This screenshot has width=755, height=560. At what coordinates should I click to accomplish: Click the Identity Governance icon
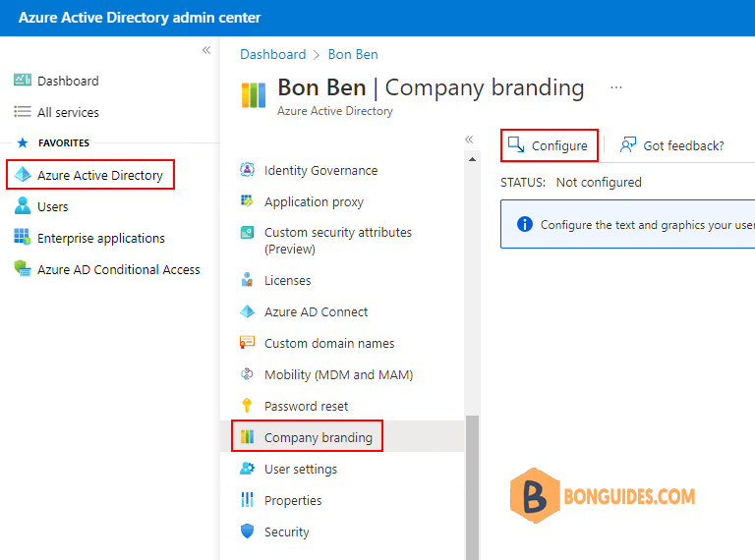[x=247, y=169]
